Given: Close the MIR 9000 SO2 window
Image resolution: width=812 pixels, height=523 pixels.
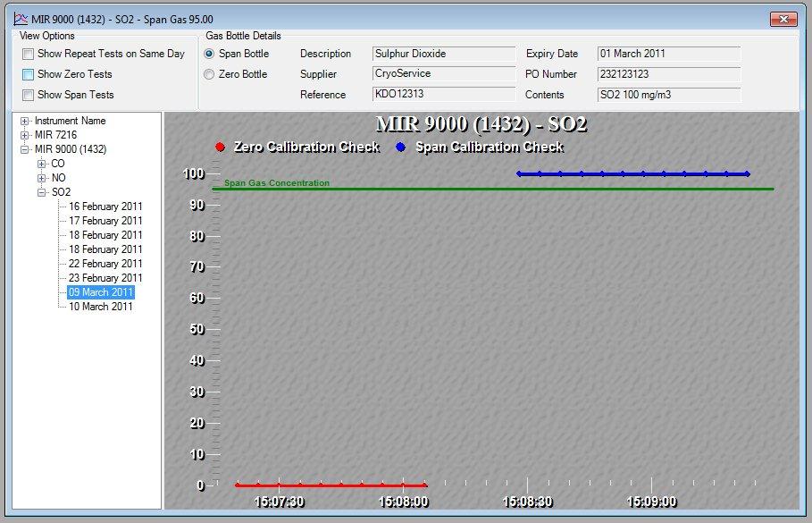Looking at the screenshot, I should [x=783, y=19].
